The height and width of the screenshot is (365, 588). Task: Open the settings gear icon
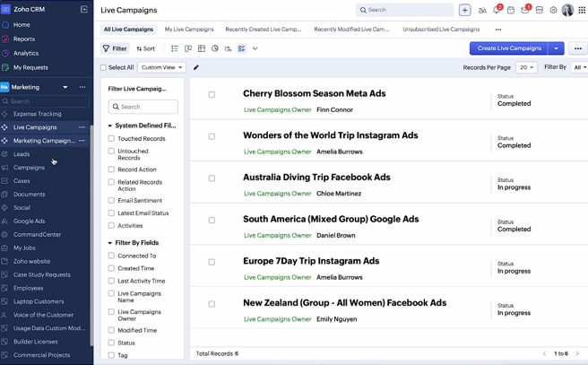553,10
